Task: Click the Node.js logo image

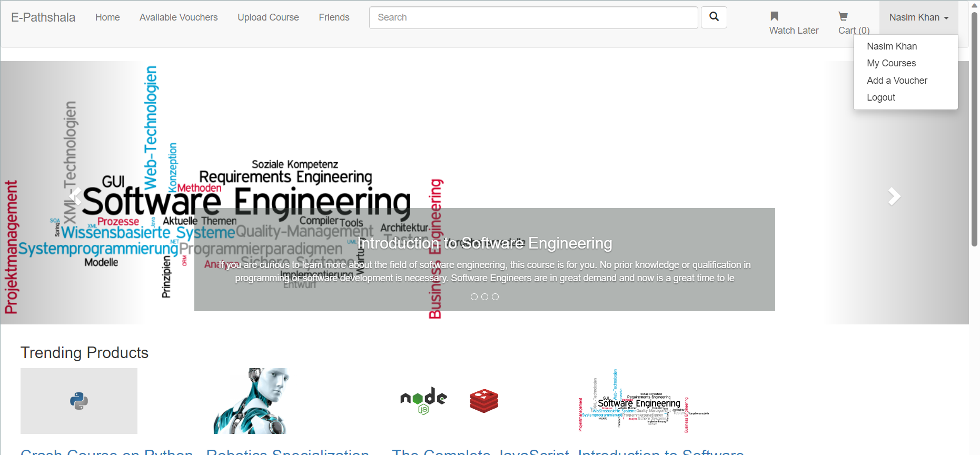Action: [423, 401]
